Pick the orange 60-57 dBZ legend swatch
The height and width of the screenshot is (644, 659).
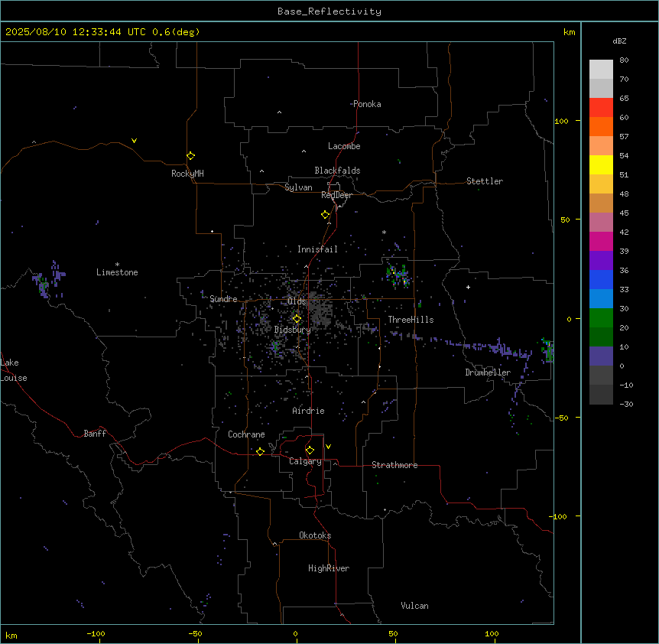[x=601, y=126]
